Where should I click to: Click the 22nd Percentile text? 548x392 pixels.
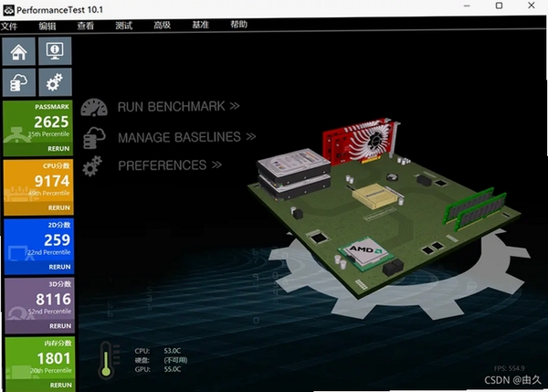point(49,252)
